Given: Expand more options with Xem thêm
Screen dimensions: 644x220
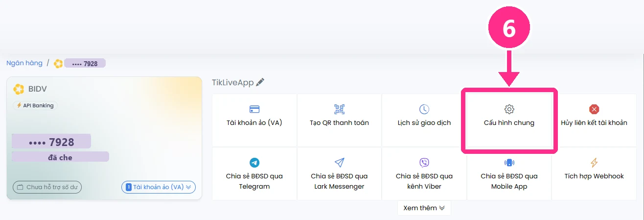Looking at the screenshot, I should click(x=424, y=208).
